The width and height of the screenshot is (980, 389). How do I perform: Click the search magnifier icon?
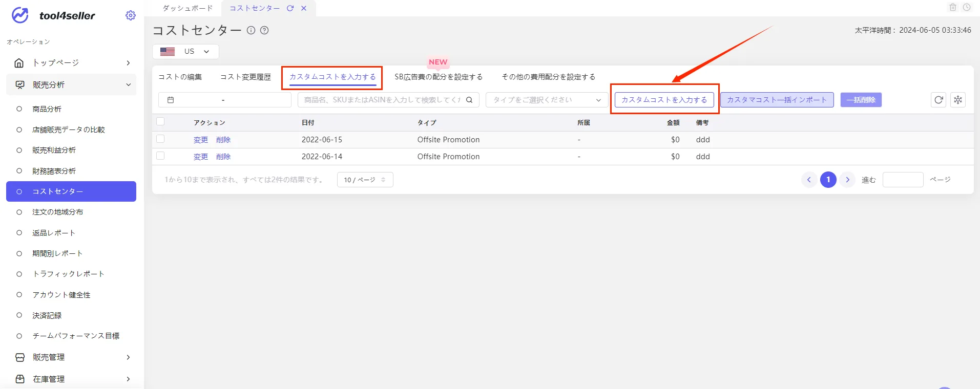point(469,100)
